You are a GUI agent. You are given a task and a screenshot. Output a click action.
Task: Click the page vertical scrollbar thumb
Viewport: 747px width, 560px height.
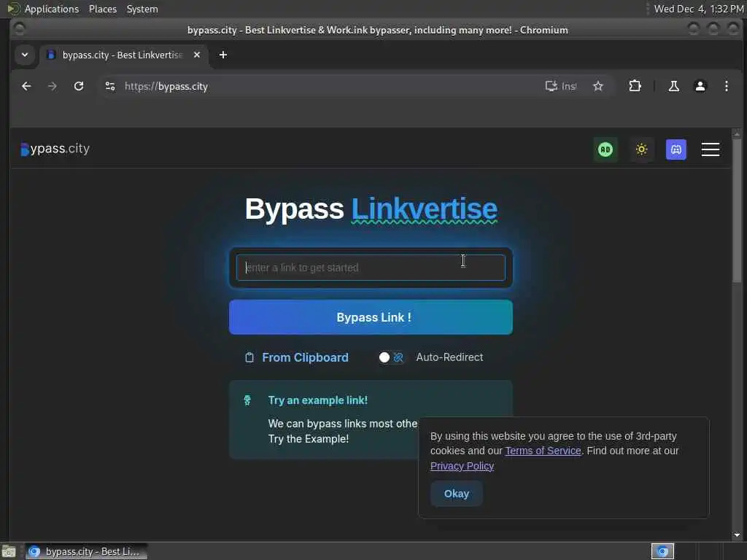[737, 212]
